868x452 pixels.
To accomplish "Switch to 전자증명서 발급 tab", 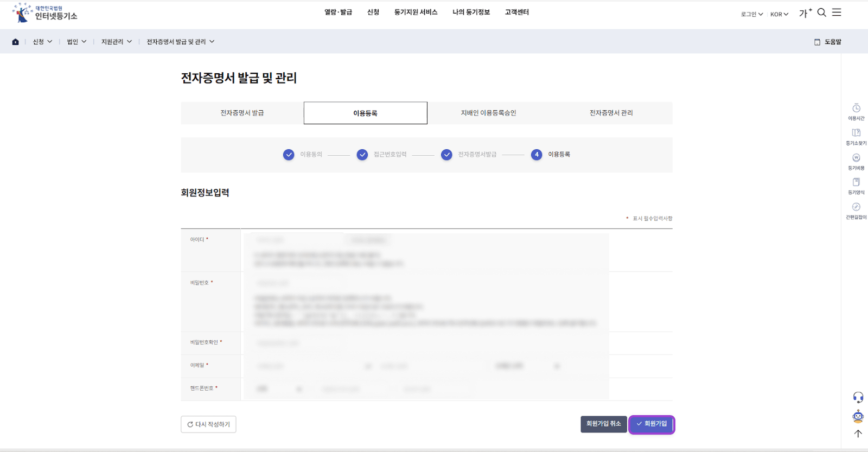I will pyautogui.click(x=242, y=113).
